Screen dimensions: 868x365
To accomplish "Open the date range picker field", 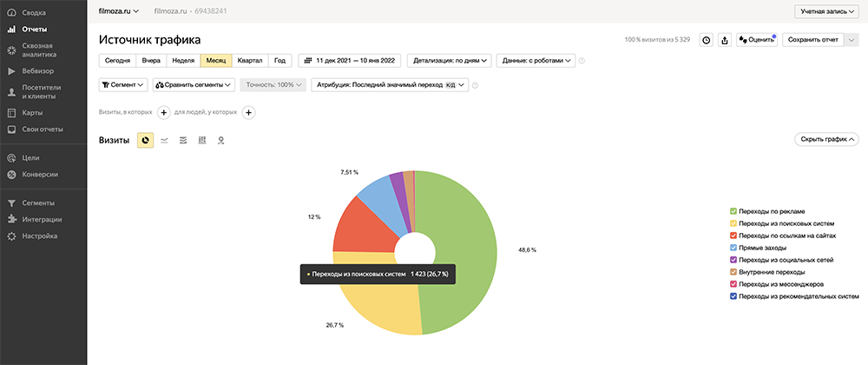I will click(x=349, y=61).
